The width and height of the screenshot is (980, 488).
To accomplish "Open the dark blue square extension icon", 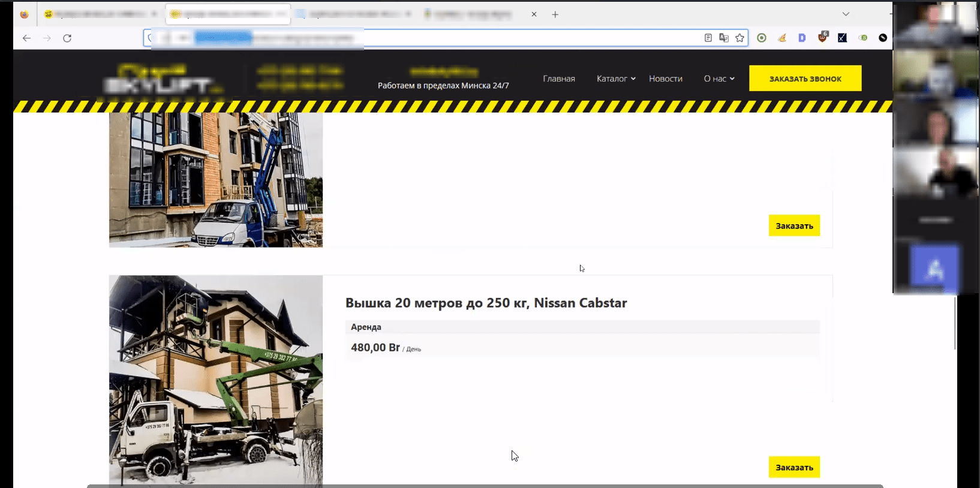I will 843,38.
